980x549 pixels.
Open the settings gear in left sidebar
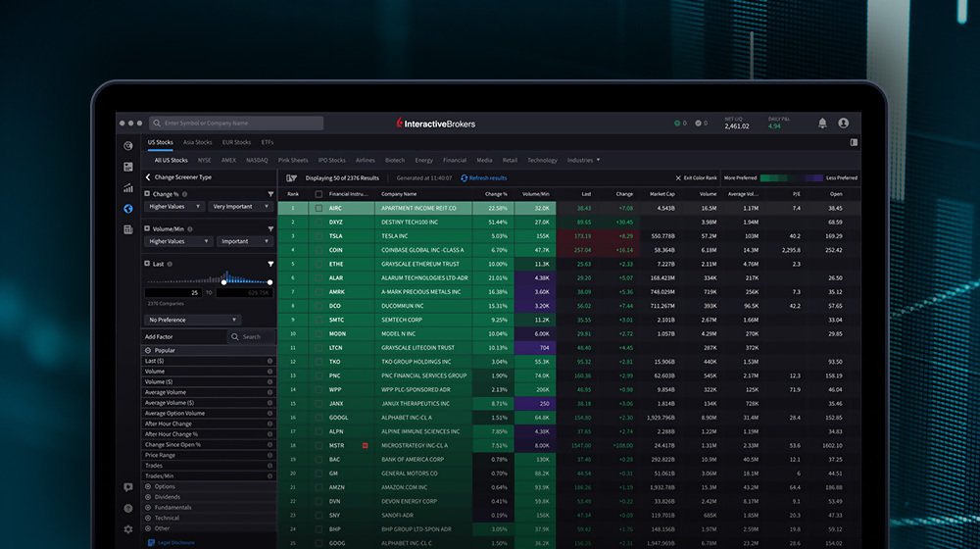click(128, 529)
